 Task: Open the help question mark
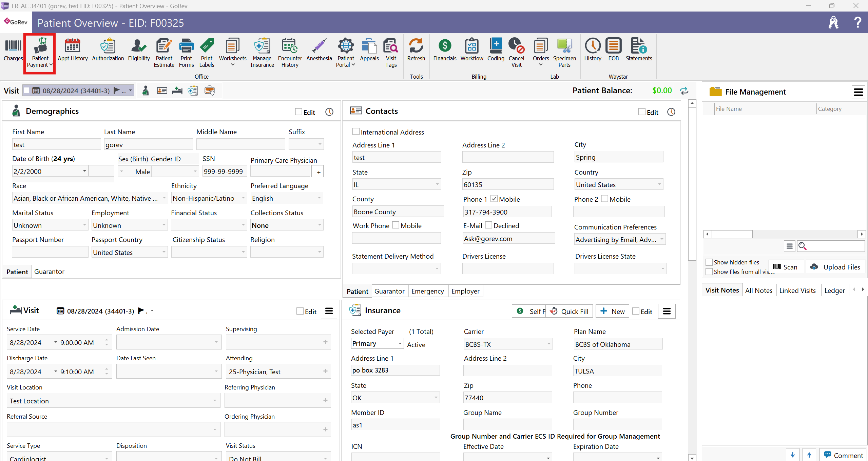(857, 22)
